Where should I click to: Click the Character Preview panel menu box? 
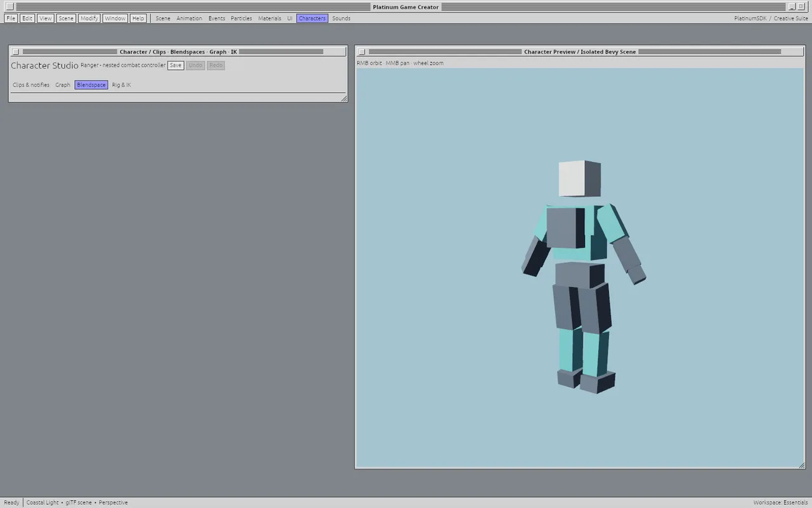362,52
